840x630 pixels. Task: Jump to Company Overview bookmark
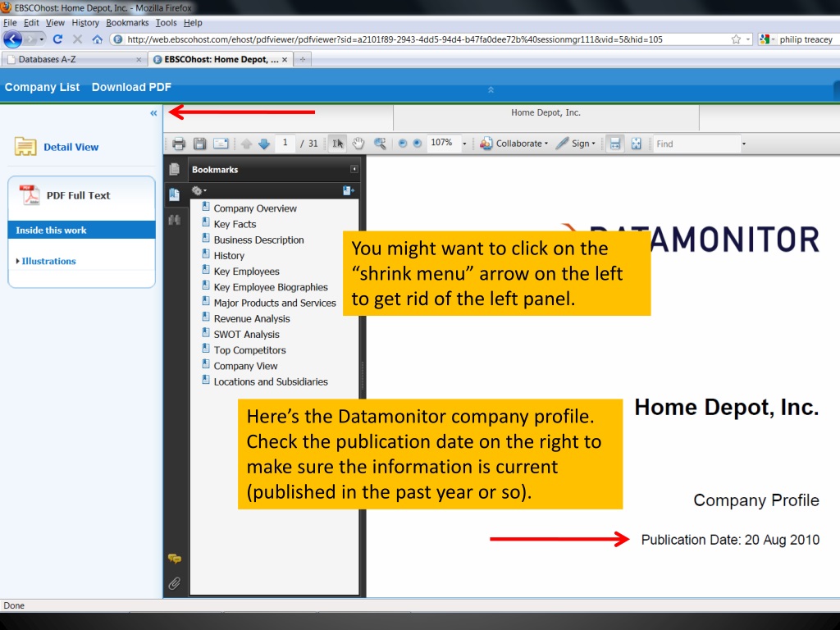point(255,208)
